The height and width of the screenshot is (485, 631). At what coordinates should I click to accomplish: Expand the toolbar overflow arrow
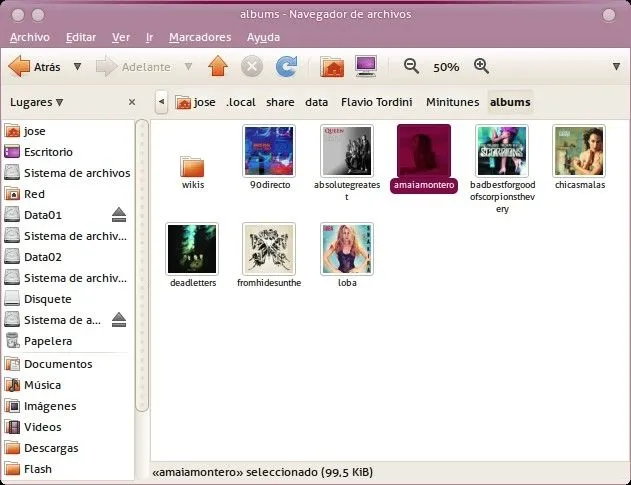point(616,66)
